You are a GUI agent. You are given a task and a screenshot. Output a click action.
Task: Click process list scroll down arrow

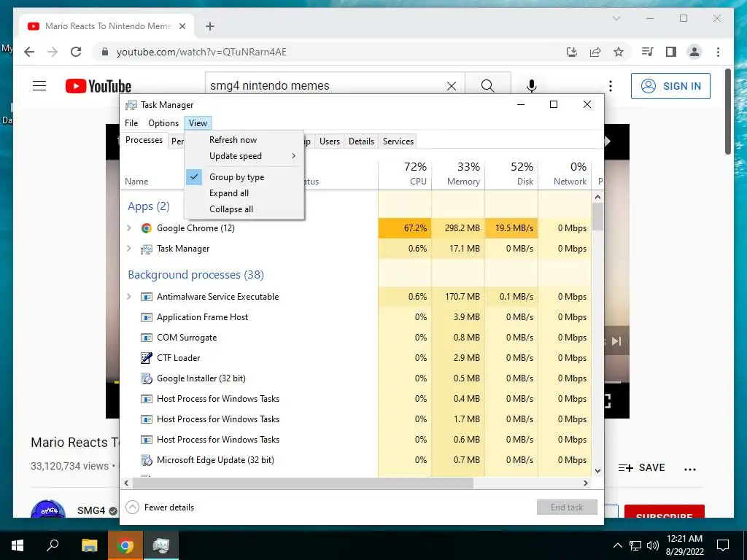pos(598,471)
